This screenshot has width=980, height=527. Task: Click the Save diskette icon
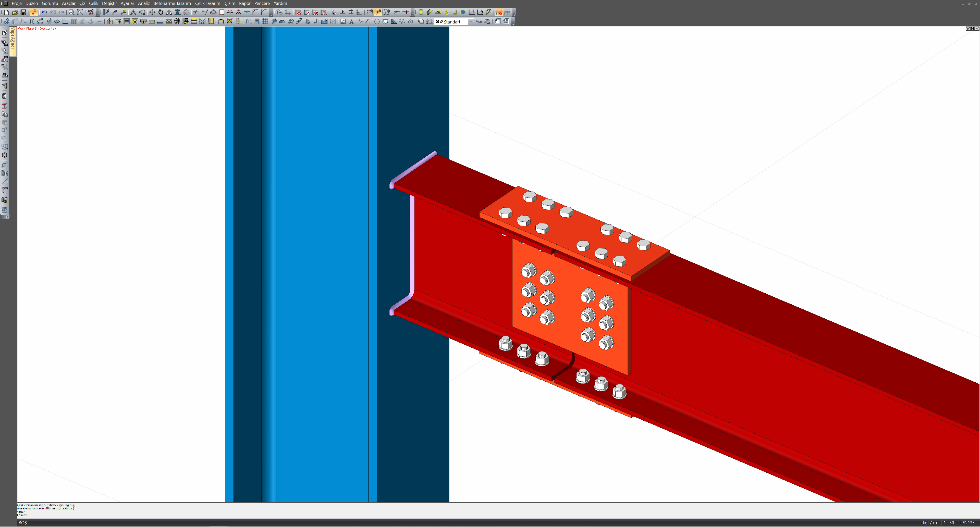point(23,12)
